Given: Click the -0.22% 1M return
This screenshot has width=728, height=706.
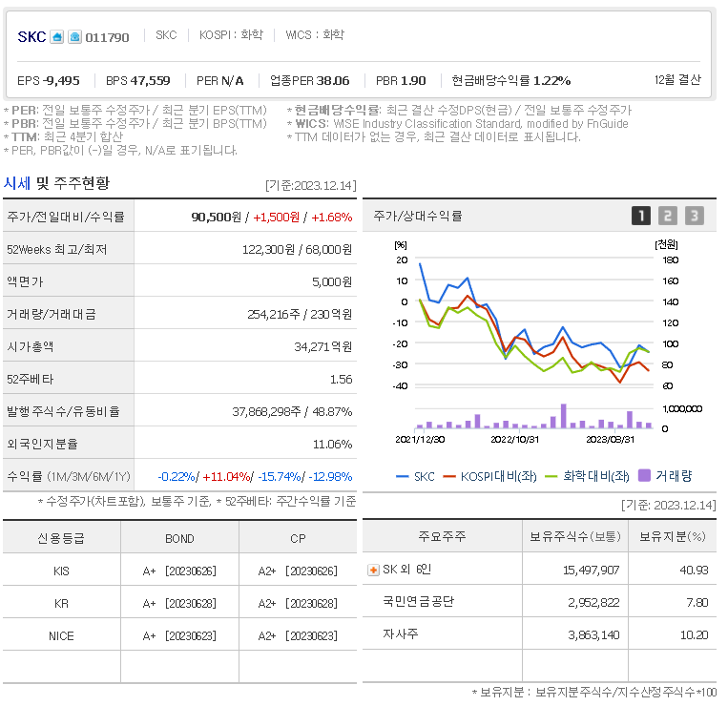Looking at the screenshot, I should [177, 477].
